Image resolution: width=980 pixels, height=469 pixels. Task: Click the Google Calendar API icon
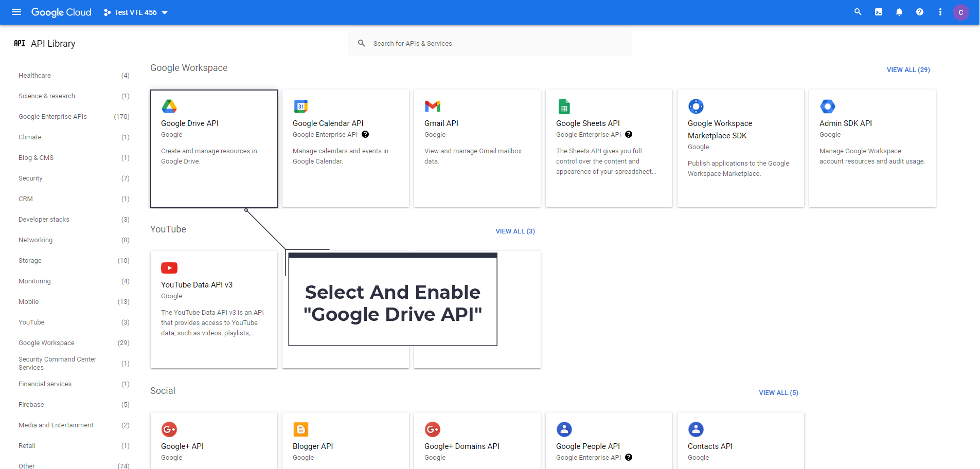pyautogui.click(x=301, y=106)
